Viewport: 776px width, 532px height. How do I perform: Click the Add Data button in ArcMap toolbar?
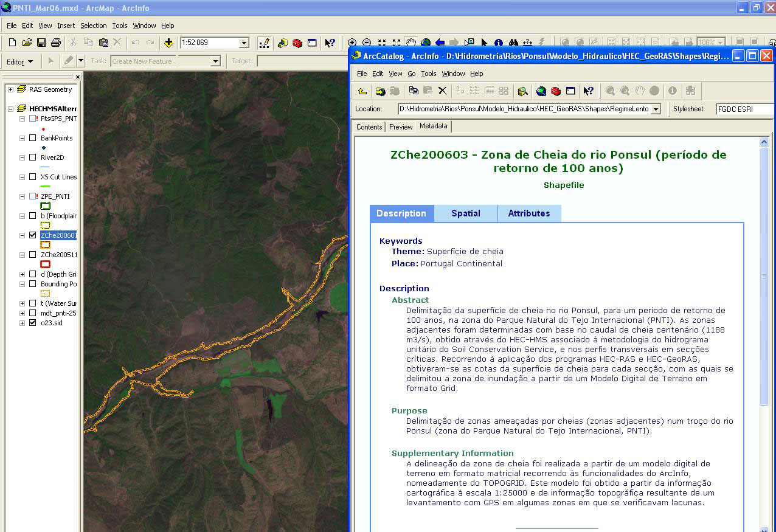click(168, 43)
